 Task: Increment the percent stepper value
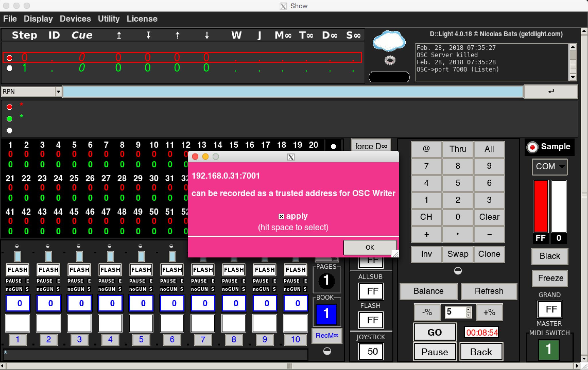point(468,309)
